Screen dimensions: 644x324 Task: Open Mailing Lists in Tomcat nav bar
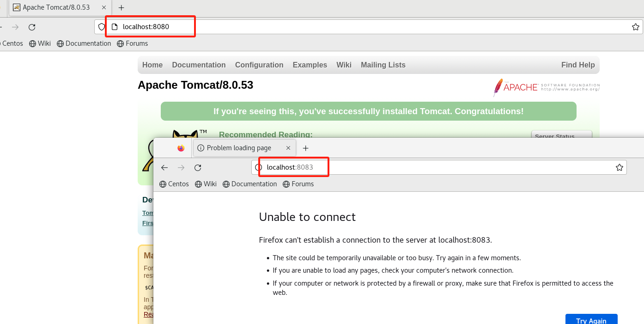coord(383,65)
